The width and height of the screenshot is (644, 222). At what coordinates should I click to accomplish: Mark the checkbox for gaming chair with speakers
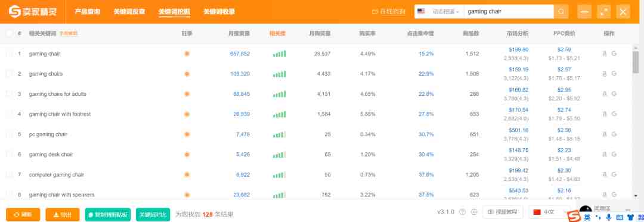point(9,195)
